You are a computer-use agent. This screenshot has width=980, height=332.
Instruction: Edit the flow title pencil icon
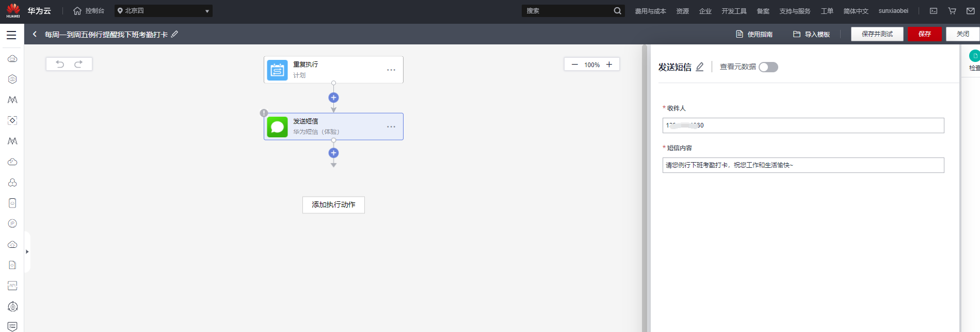pos(174,34)
